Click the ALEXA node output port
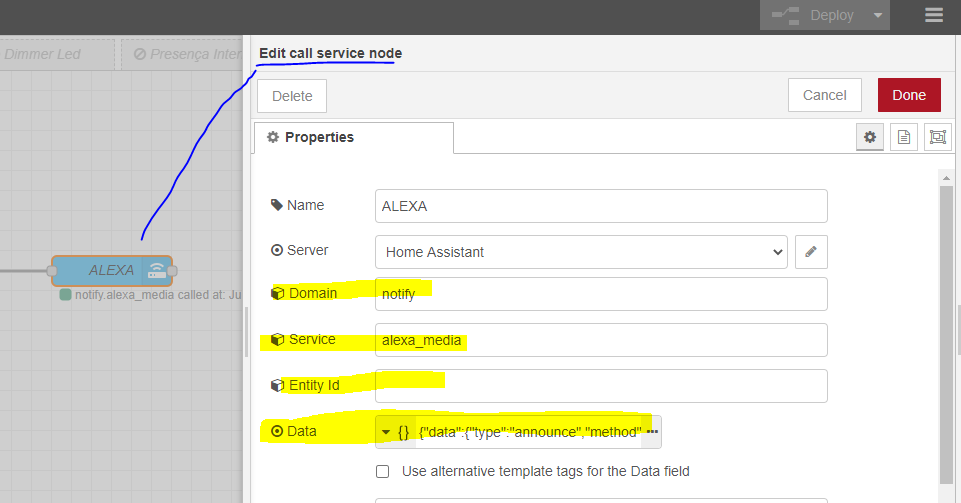 tap(173, 270)
